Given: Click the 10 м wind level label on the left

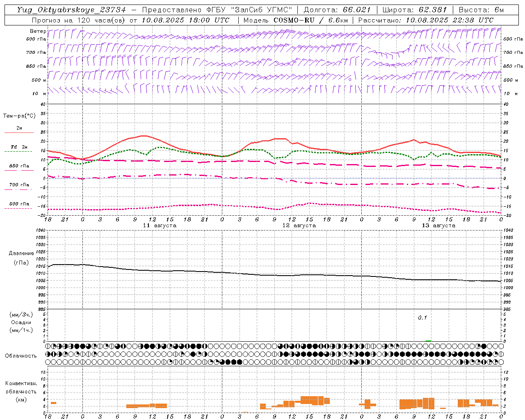Looking at the screenshot, I should click(x=39, y=94).
